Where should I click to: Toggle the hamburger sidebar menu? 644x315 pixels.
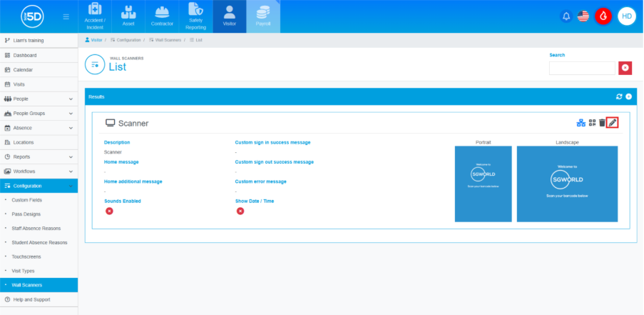pos(66,16)
